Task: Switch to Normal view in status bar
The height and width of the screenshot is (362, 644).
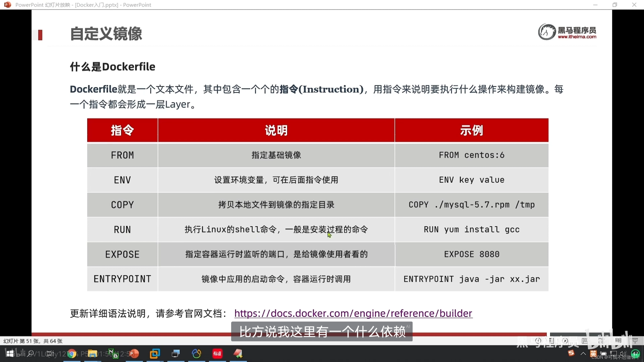Action: [585, 341]
